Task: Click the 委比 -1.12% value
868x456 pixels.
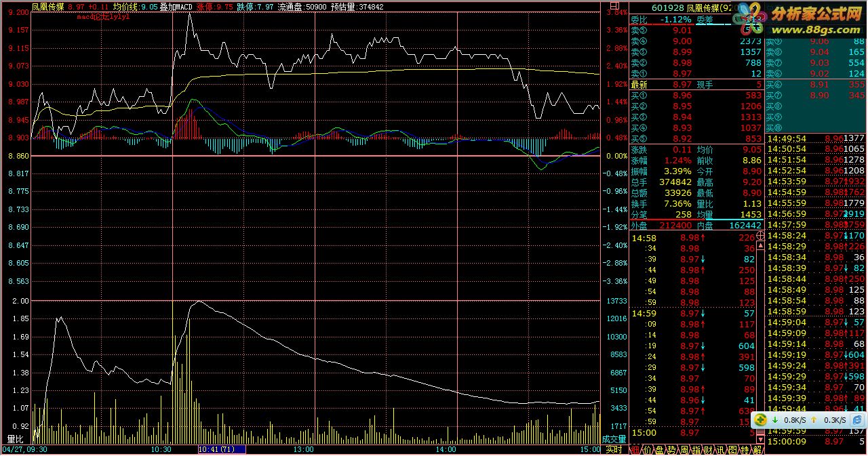Action: click(677, 20)
